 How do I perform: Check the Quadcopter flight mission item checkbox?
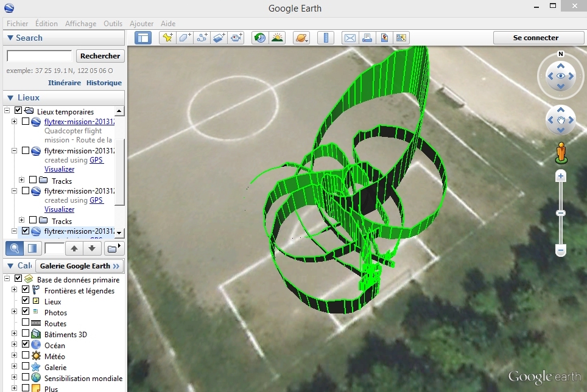point(26,121)
